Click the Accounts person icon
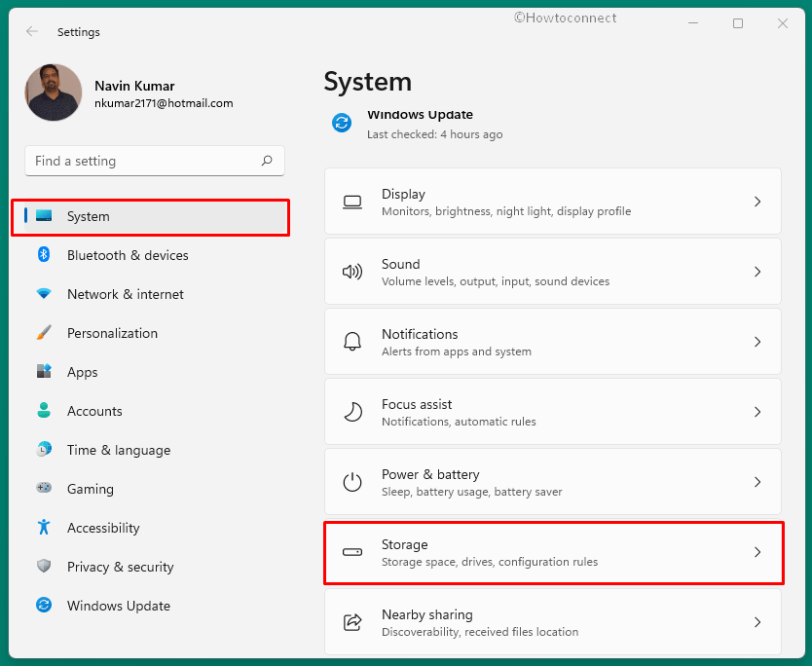 (x=44, y=410)
